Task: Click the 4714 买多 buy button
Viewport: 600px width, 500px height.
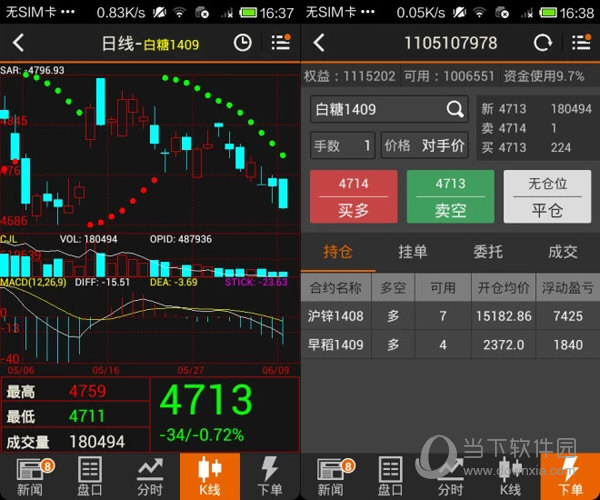Action: 354,197
